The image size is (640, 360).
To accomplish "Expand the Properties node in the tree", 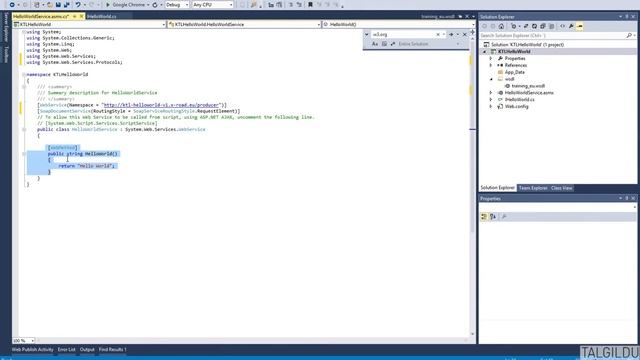I will click(491, 58).
